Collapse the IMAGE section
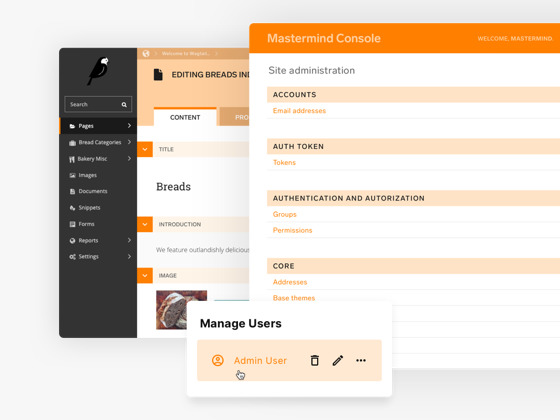This screenshot has width=560, height=420. (x=145, y=276)
